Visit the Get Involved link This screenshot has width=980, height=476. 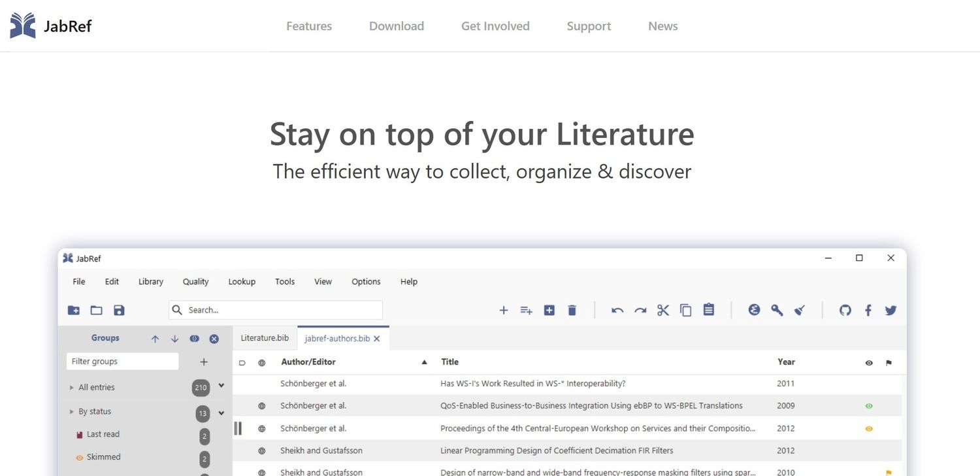click(x=495, y=26)
